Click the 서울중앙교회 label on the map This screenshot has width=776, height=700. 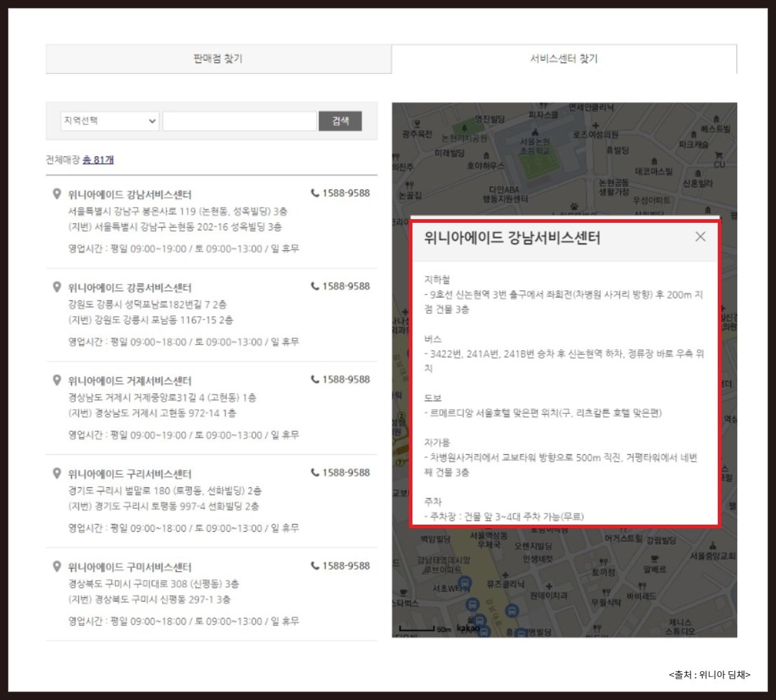coord(713,556)
